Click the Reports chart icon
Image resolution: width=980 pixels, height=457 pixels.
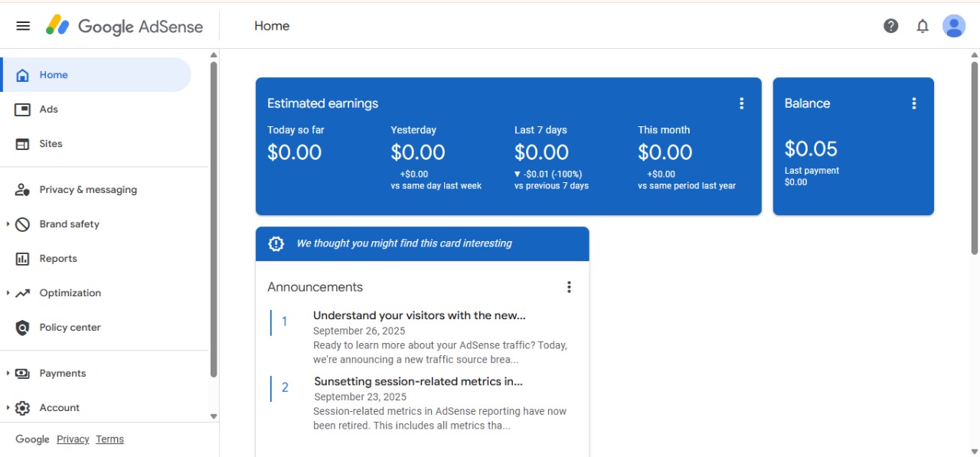coord(23,259)
